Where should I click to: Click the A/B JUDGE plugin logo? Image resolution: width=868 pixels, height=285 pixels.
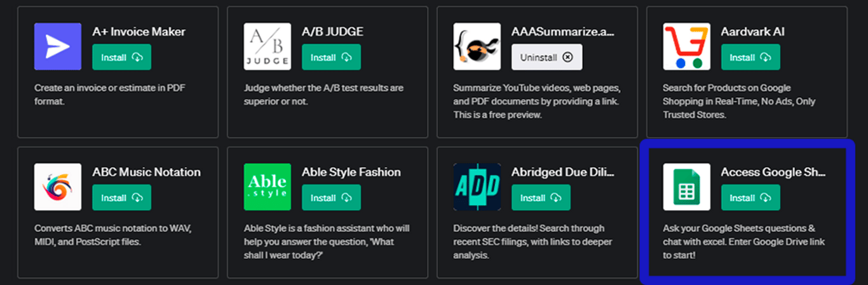268,46
